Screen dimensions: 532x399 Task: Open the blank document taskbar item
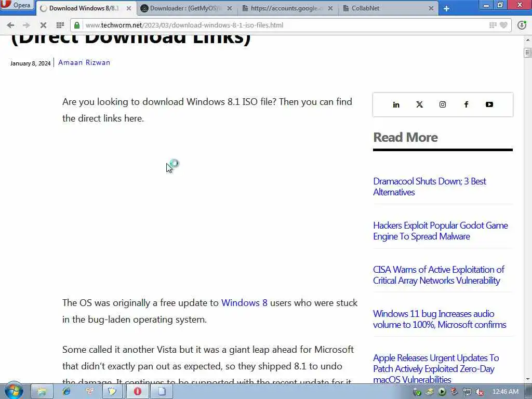point(162,392)
